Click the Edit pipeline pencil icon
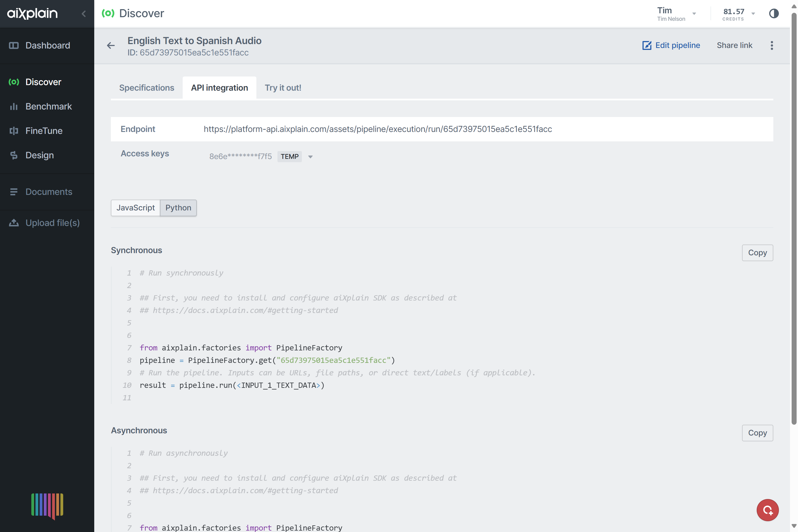 [647, 45]
